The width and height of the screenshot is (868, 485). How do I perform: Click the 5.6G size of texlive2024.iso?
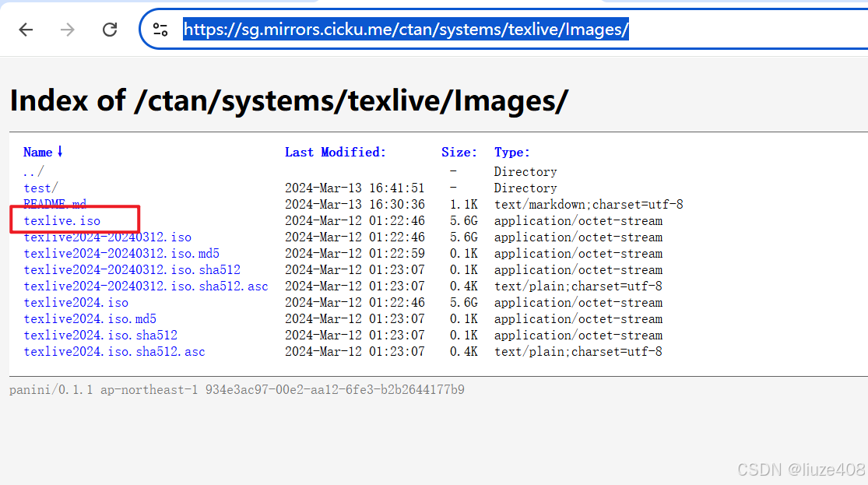tap(464, 303)
